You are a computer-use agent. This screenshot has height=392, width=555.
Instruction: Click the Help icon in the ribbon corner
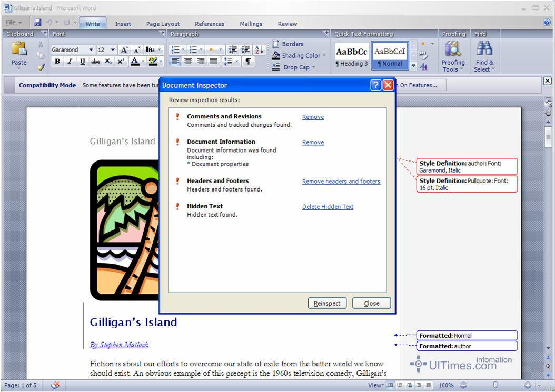click(547, 23)
